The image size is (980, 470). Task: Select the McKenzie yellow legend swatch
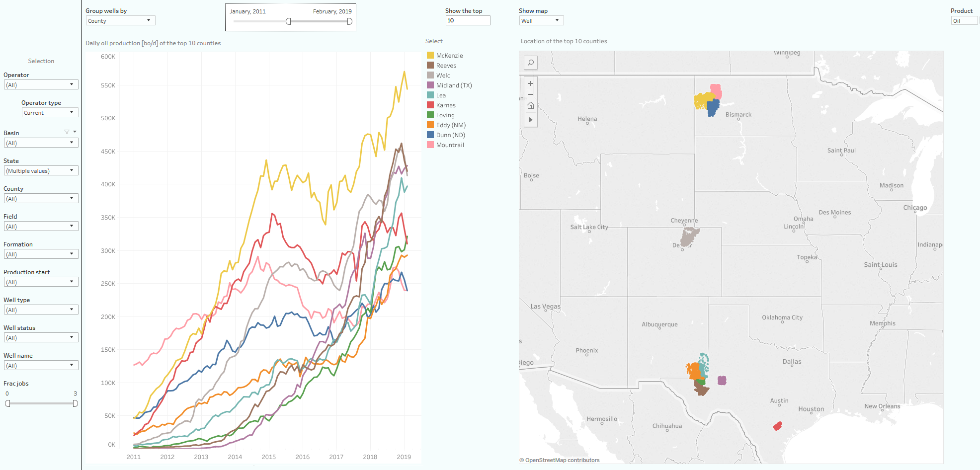430,55
